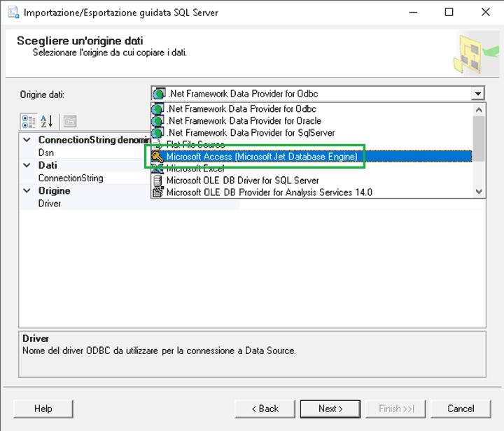Click the globe icon beside SqlServer provider
The height and width of the screenshot is (431, 504).
tap(157, 133)
